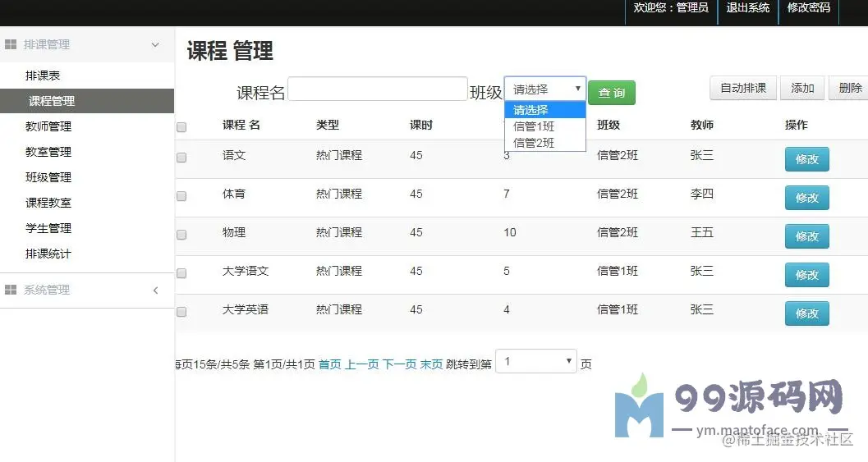This screenshot has width=868, height=462.
Task: Click the 课程 管理 page heading
Action: click(x=230, y=51)
